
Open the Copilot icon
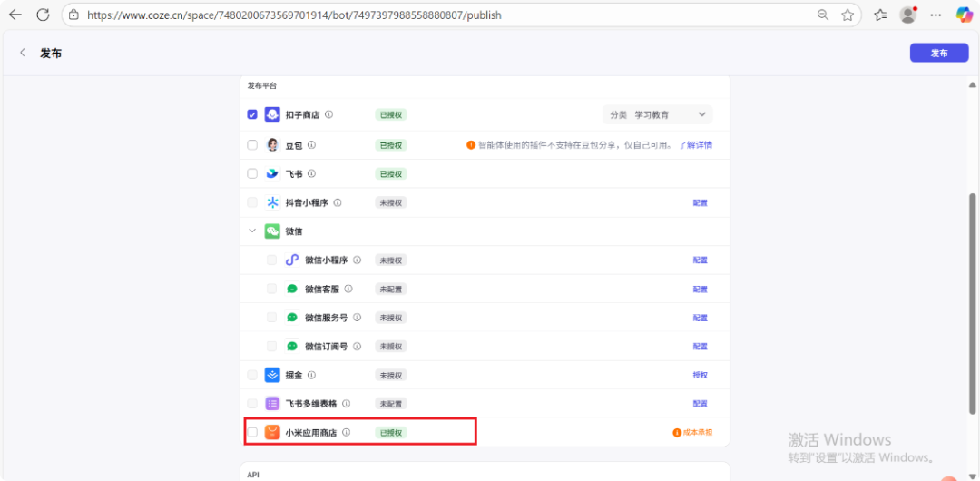[964, 15]
